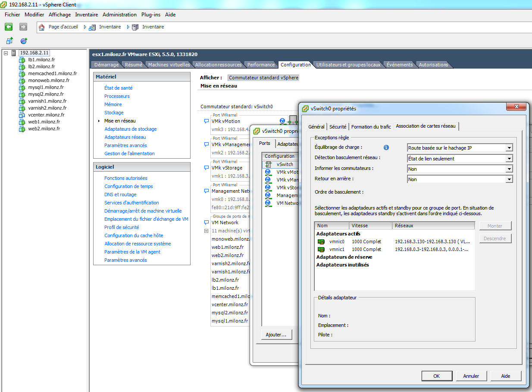Switch to the Machines virtuelles tab
The image size is (532, 392).
(169, 65)
